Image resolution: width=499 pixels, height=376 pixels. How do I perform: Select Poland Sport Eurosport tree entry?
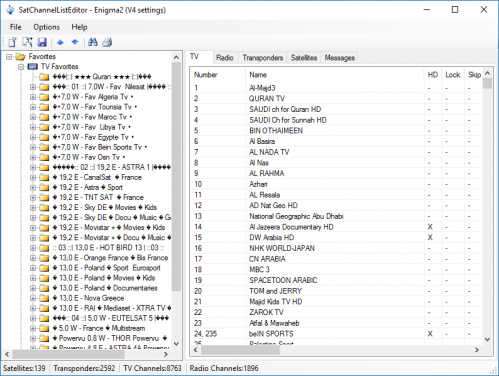point(107,268)
